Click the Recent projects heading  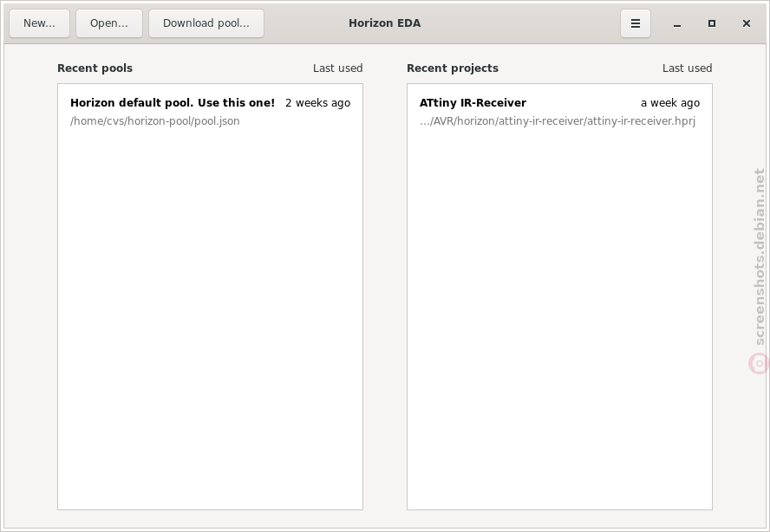pos(453,68)
